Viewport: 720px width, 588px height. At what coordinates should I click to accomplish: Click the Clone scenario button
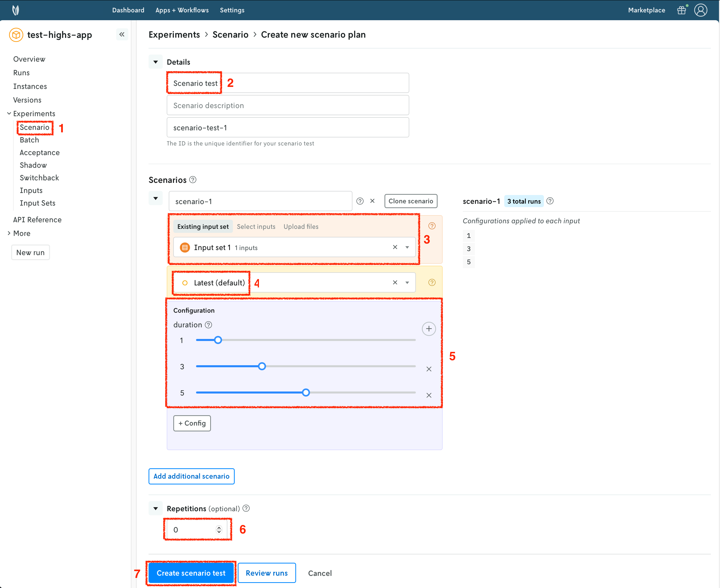(x=411, y=201)
